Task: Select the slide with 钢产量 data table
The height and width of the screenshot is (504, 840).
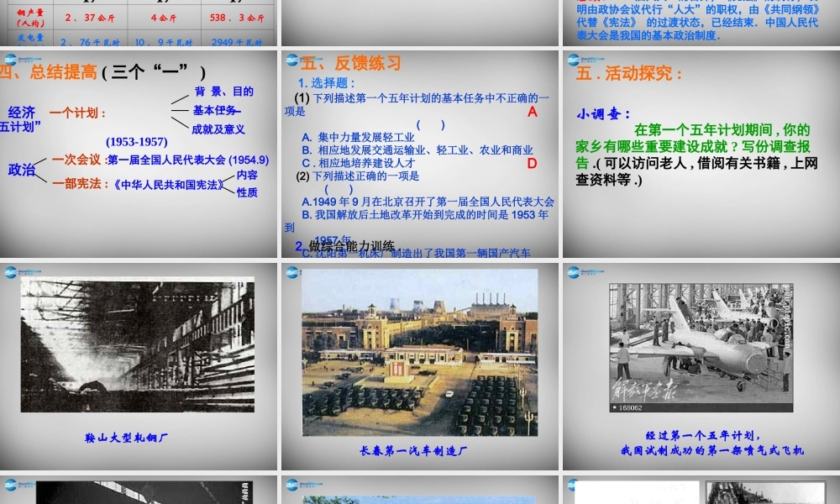Action: coord(139,23)
